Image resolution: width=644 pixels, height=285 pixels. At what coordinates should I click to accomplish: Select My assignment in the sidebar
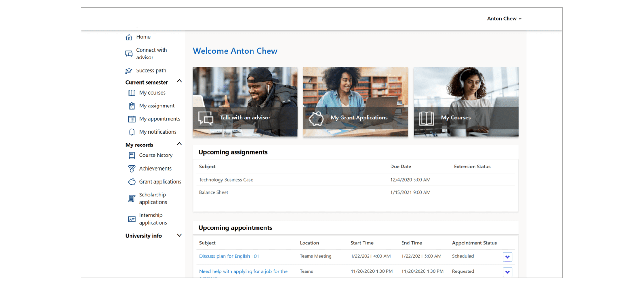[157, 106]
